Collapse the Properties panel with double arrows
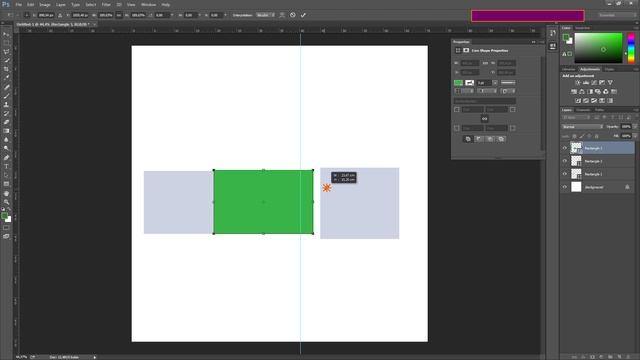Screen dimensions: 640x360 533,42
